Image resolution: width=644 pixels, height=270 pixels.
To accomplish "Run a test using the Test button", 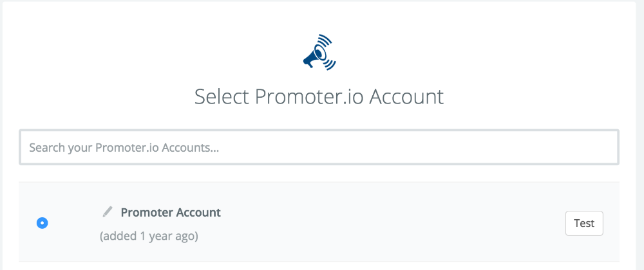I will pos(584,223).
